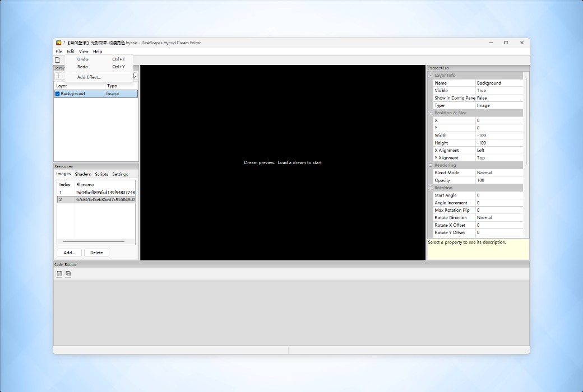
Task: Click the Y position value field
Action: [x=499, y=128]
